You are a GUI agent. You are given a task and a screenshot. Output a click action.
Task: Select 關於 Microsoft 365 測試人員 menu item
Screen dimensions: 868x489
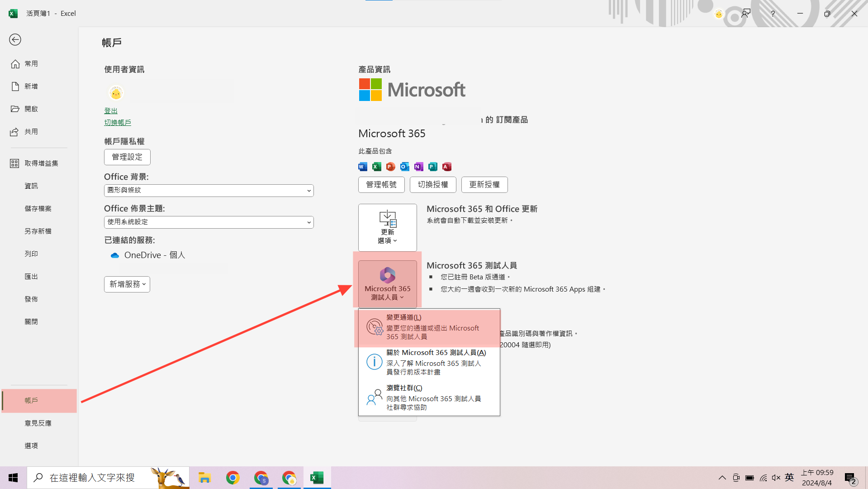click(429, 362)
